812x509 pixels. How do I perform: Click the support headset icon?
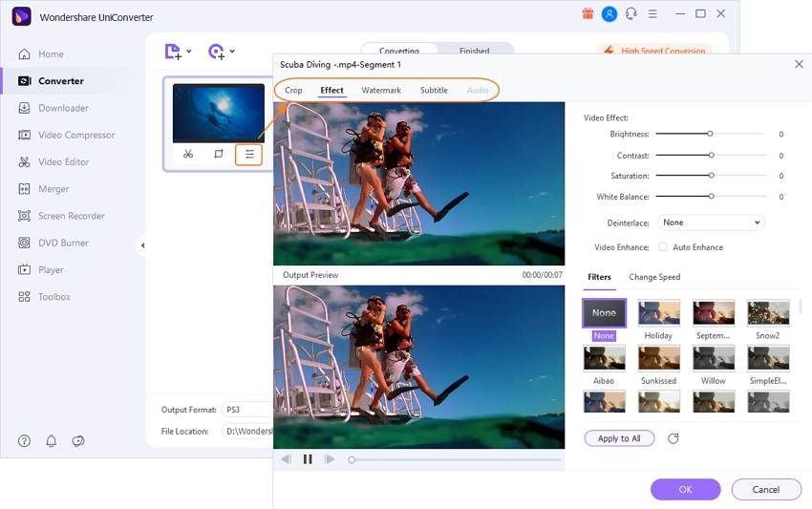click(630, 14)
